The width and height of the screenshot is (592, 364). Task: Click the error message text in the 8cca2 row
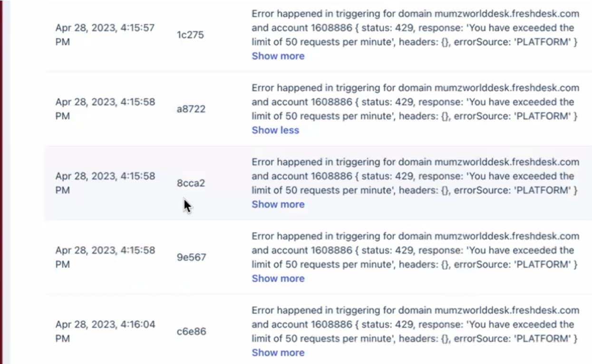pos(415,176)
